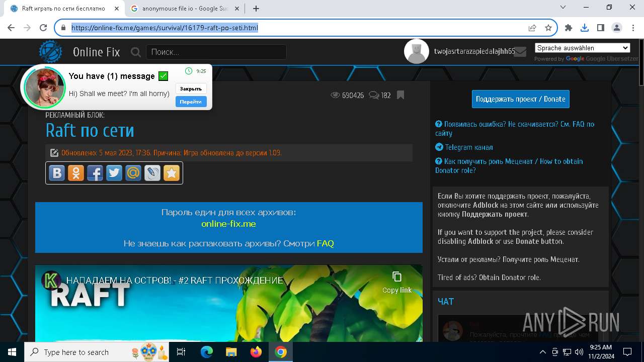Open FAQ link about download errors

click(515, 129)
